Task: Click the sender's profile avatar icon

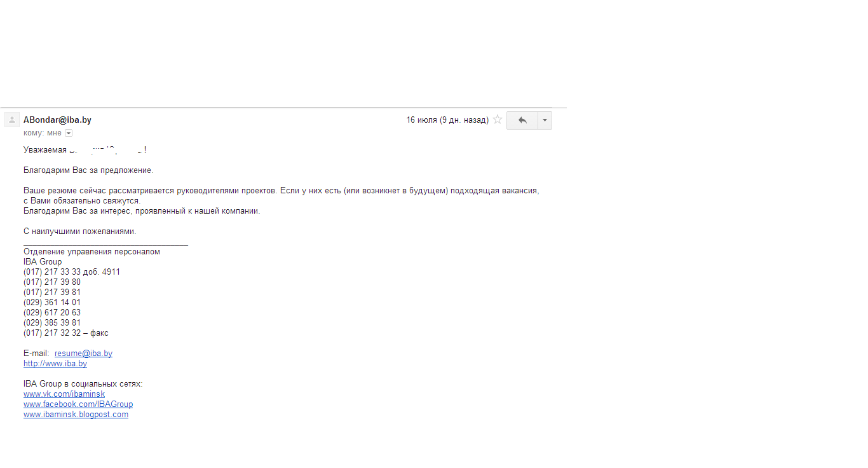Action: (12, 120)
